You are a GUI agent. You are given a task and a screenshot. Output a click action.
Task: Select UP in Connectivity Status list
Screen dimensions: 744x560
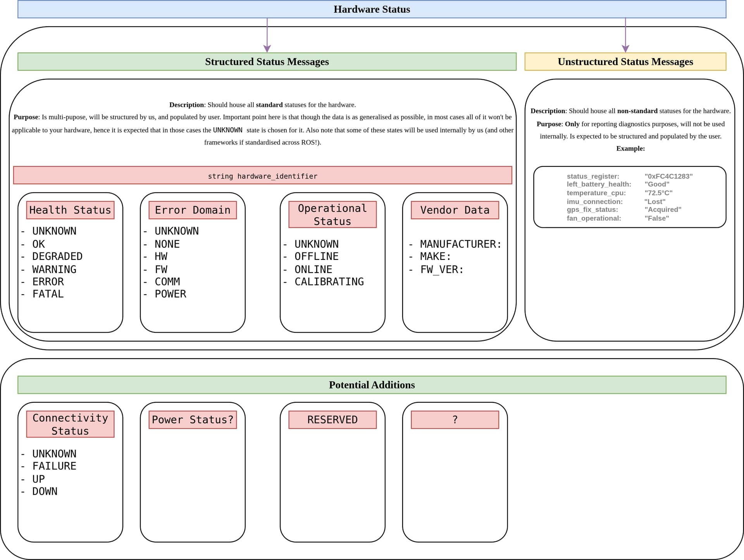click(38, 479)
